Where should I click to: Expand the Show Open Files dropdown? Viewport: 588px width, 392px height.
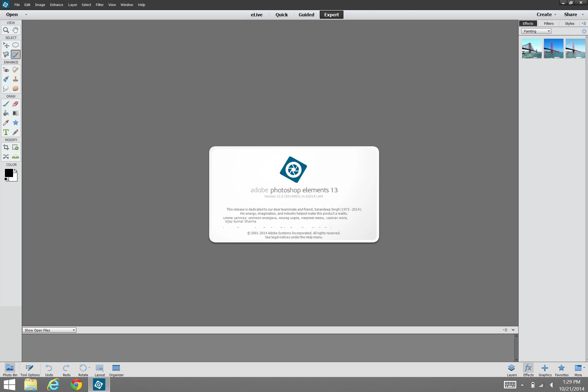[49, 330]
